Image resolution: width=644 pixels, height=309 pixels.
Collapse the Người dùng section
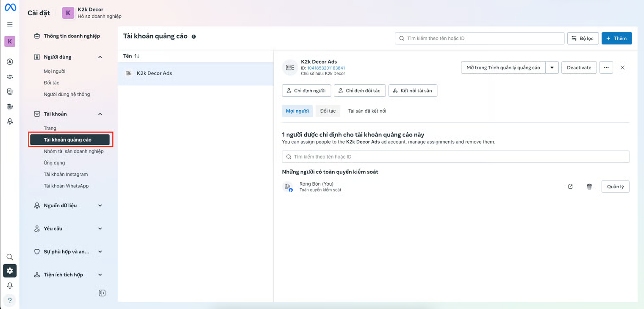(100, 57)
